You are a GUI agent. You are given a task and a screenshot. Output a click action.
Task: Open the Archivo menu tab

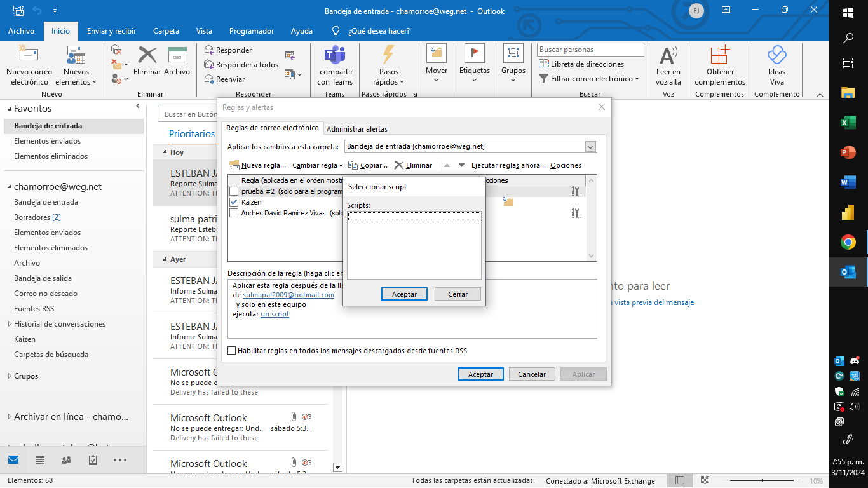point(21,31)
